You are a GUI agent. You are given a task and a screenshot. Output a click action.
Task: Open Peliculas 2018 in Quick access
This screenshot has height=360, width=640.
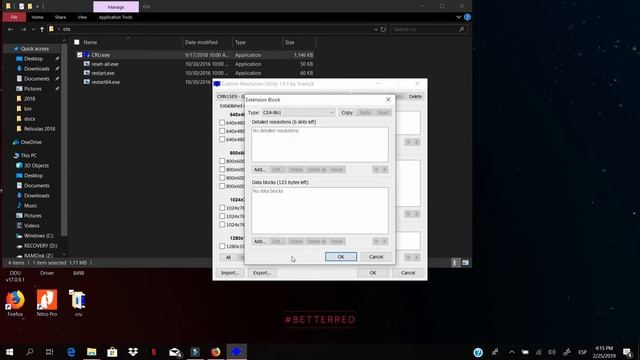39,129
